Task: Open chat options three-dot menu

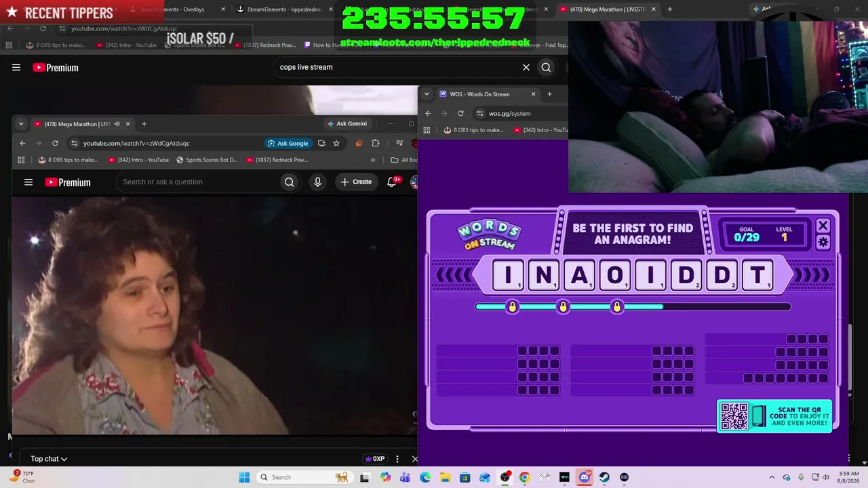Action: [397, 459]
